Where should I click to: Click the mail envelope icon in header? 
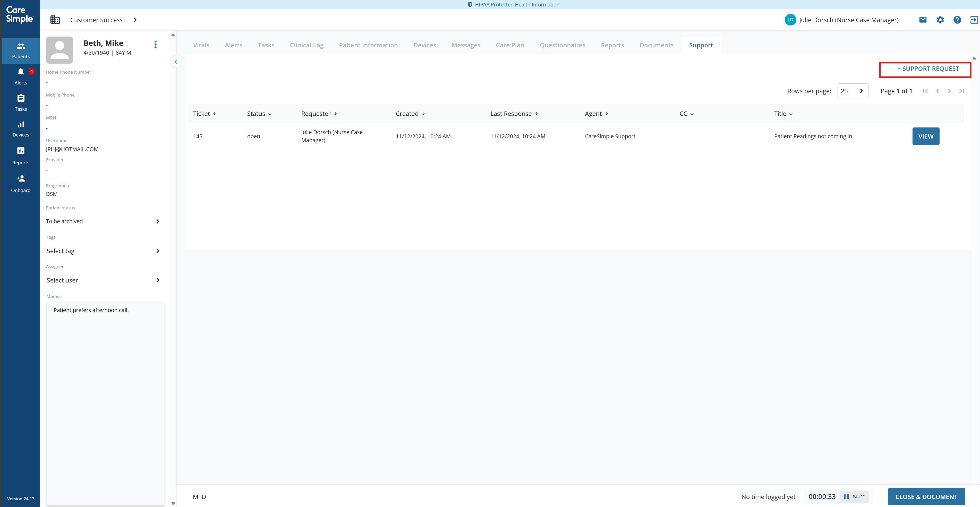[x=923, y=20]
